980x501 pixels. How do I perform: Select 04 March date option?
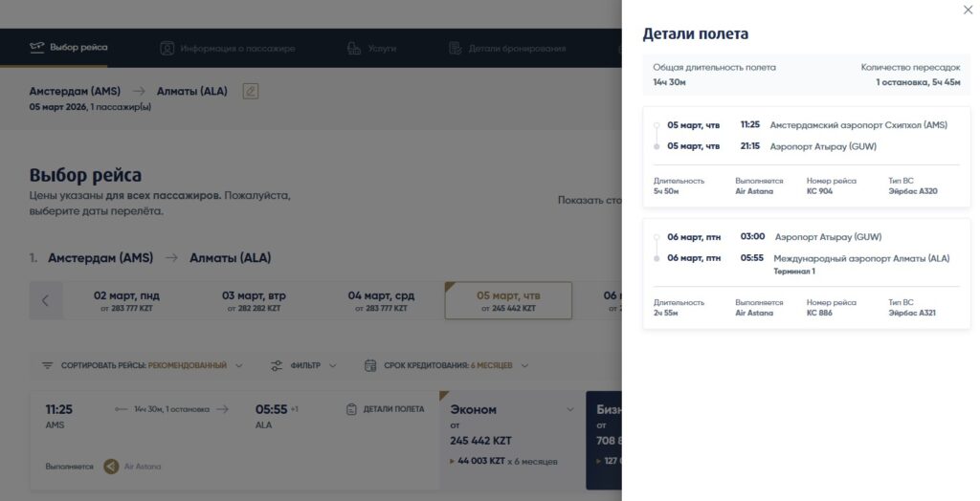pos(379,301)
